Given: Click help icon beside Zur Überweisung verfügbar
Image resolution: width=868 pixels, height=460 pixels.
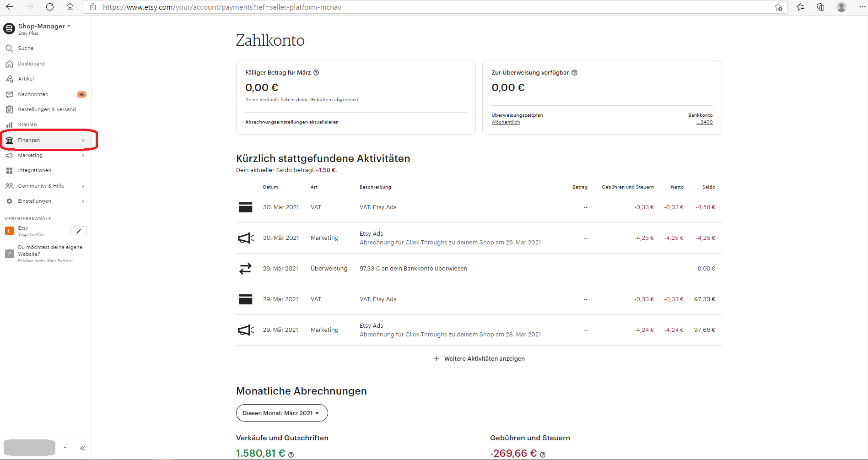Looking at the screenshot, I should pos(575,73).
